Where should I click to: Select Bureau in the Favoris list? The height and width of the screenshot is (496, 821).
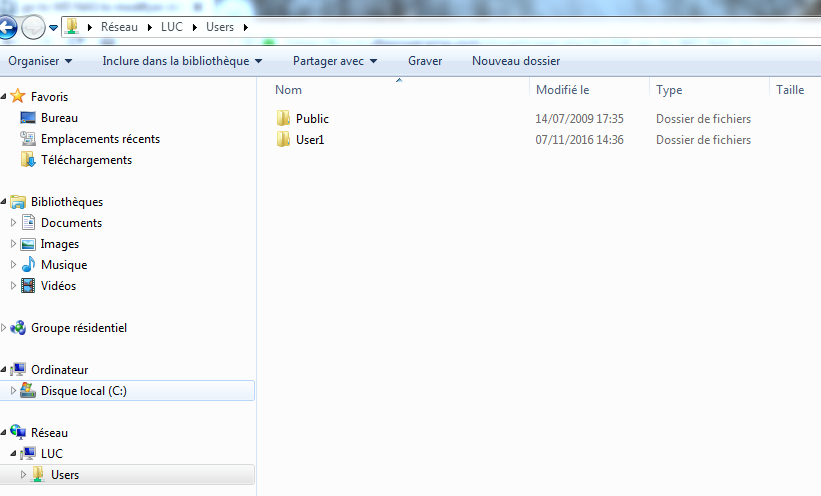59,118
